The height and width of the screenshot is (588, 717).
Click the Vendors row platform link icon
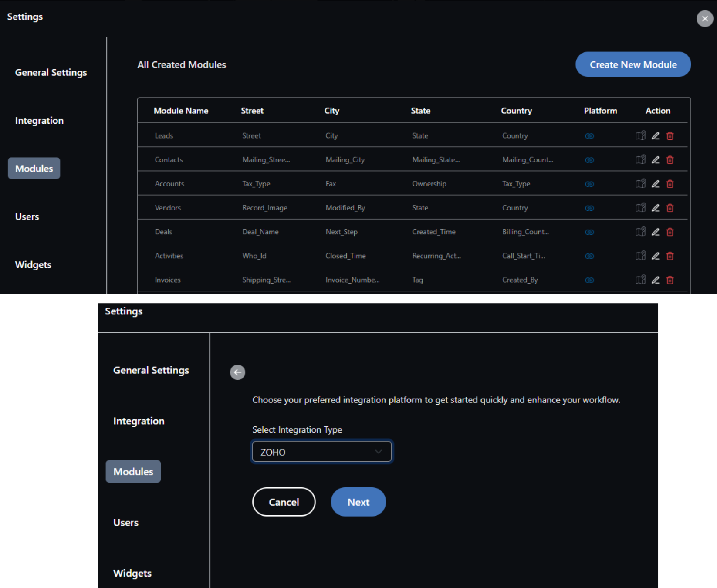pyautogui.click(x=589, y=208)
